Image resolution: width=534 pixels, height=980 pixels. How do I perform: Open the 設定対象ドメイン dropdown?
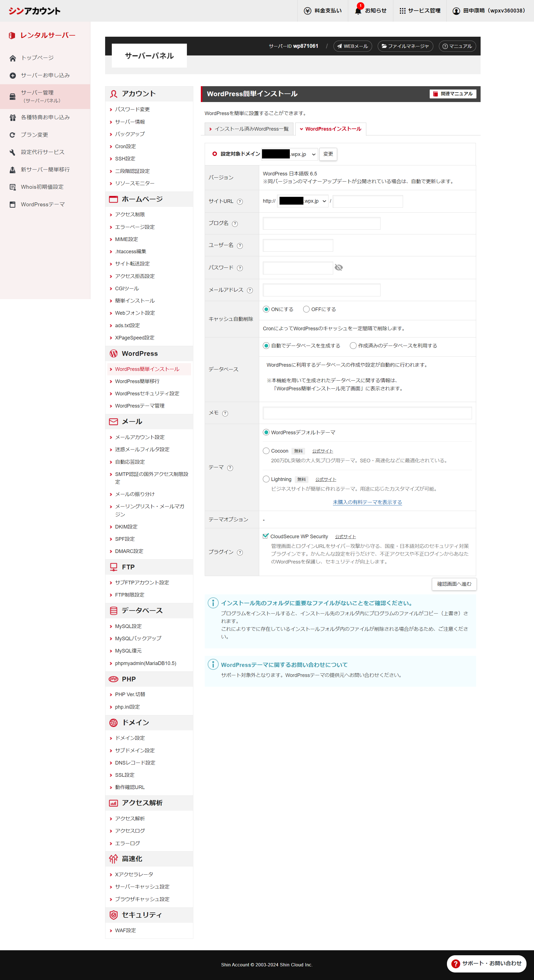289,154
